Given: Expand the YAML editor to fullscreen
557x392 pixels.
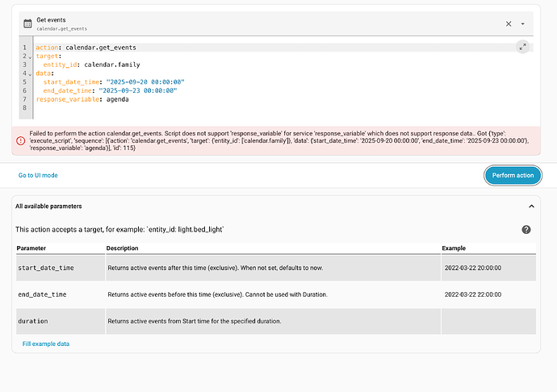Looking at the screenshot, I should pyautogui.click(x=522, y=47).
